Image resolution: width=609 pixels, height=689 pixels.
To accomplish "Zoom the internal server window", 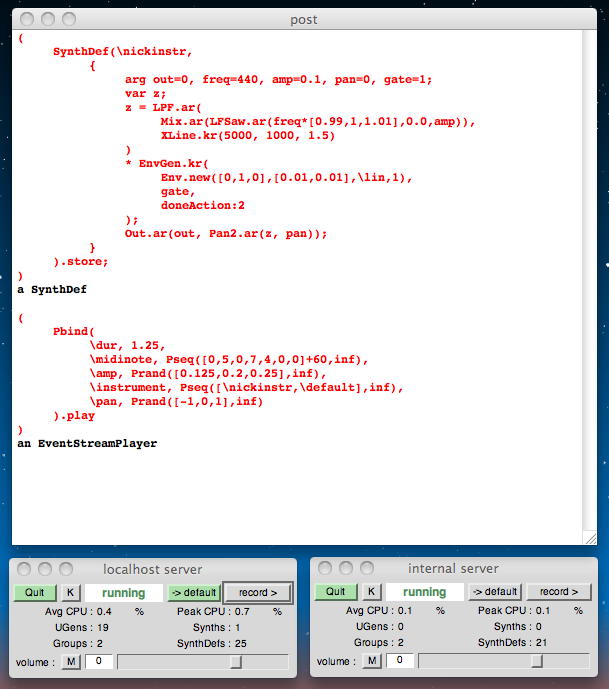I will 367,568.
